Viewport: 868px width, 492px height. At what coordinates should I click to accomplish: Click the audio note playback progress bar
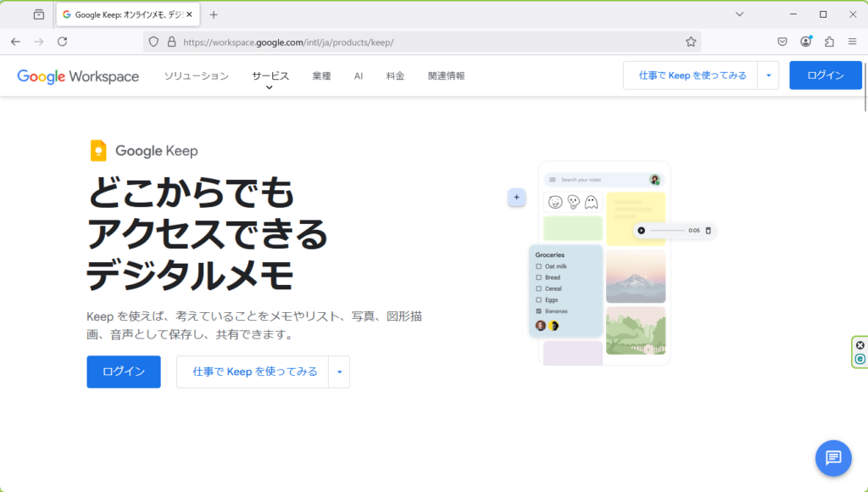(x=666, y=231)
